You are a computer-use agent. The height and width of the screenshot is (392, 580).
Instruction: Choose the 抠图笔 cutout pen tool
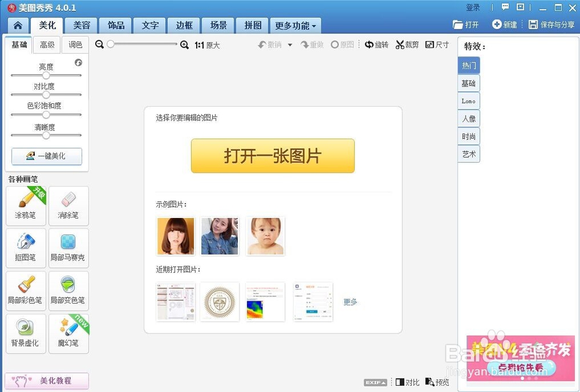[26, 248]
